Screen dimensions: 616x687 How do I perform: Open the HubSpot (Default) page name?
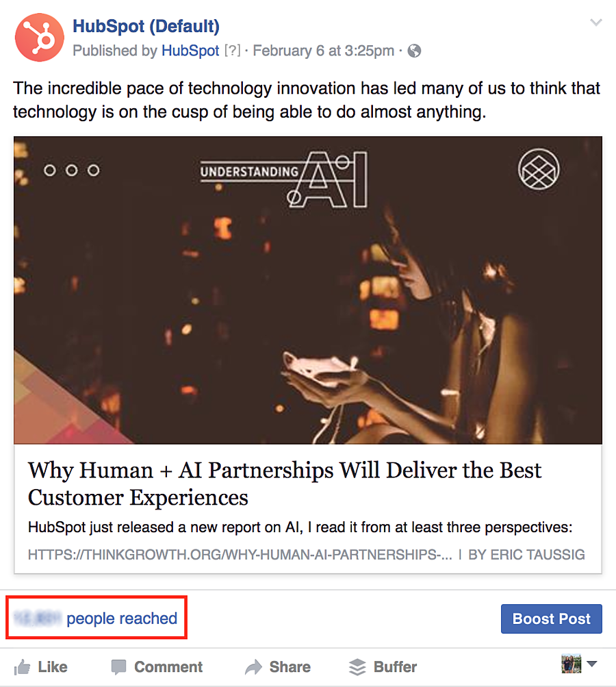(146, 27)
